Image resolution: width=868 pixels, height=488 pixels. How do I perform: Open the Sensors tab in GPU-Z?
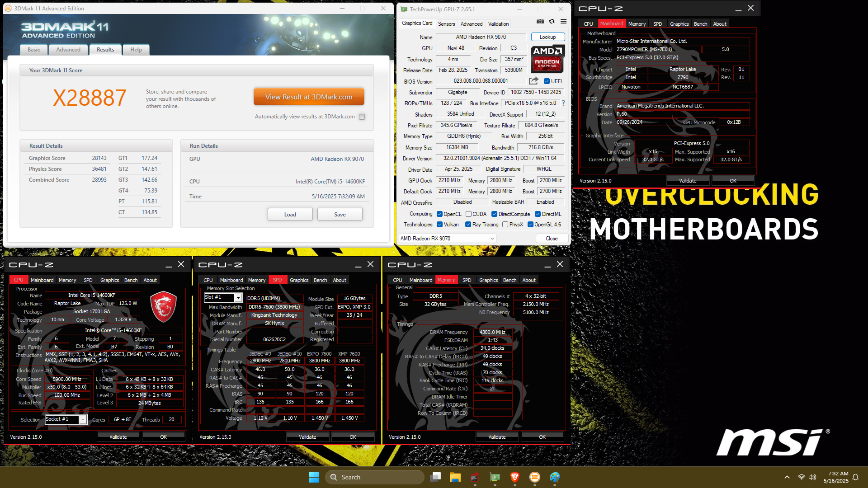446,24
